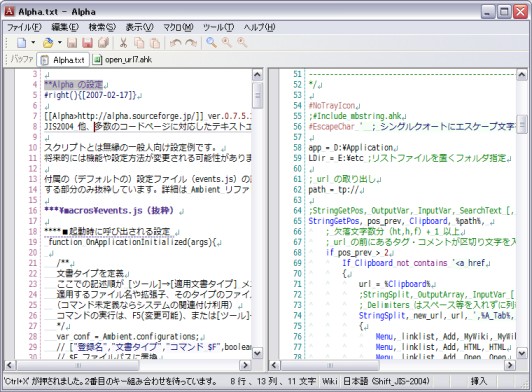This screenshot has width=532, height=392.
Task: Click the if pos_prev > 2 line
Action: pyautogui.click(x=357, y=253)
